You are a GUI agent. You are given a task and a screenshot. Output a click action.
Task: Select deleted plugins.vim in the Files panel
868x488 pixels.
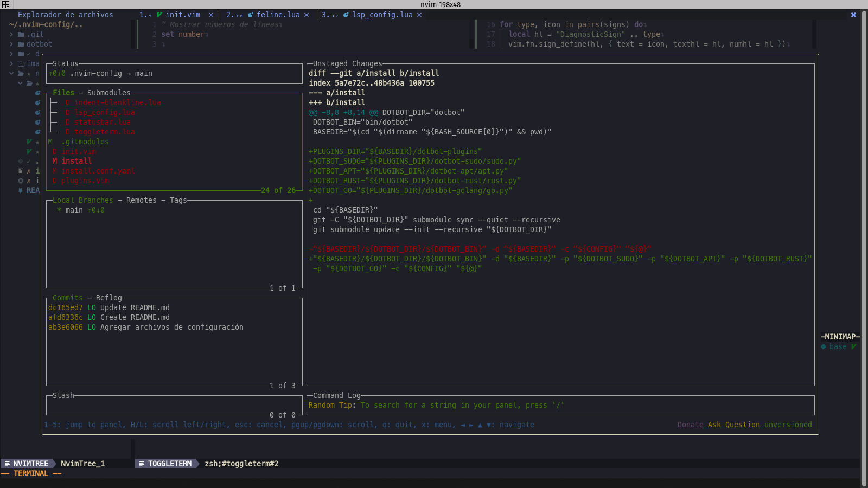174,181
